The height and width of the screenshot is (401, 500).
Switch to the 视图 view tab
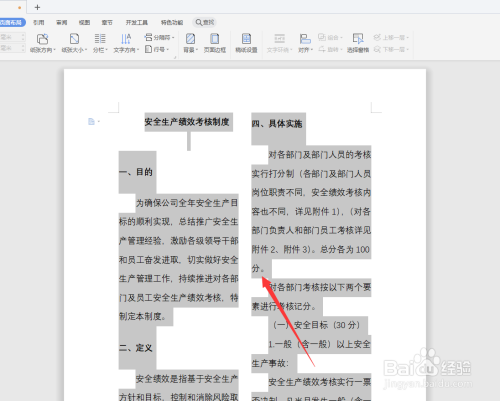pos(84,22)
